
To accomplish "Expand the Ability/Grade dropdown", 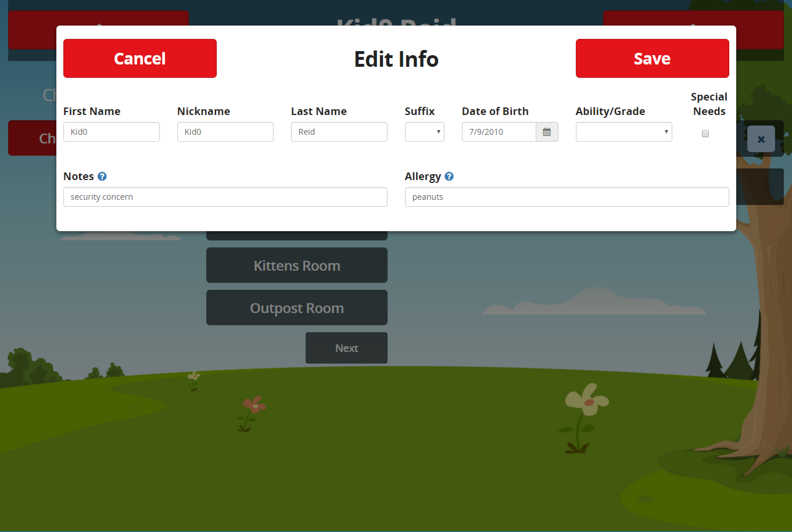I will pos(623,132).
